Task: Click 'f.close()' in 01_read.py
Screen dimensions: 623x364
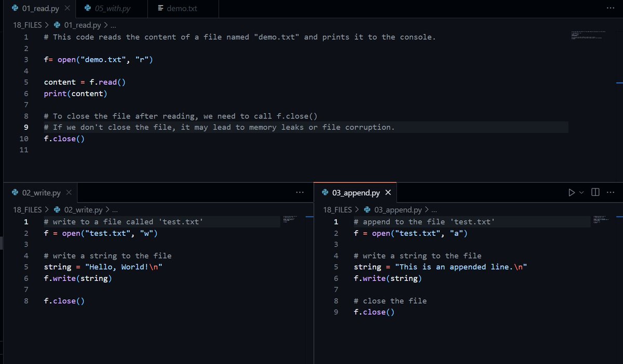Action: [64, 139]
